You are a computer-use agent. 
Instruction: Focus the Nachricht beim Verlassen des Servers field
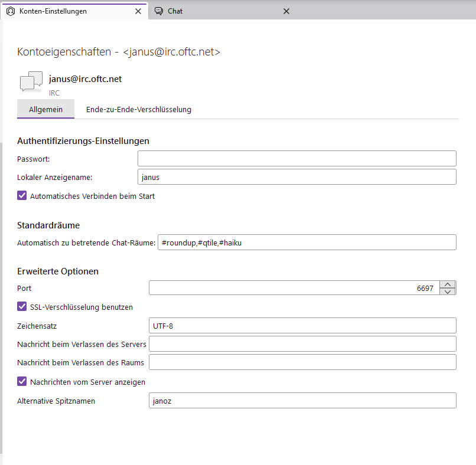(302, 343)
